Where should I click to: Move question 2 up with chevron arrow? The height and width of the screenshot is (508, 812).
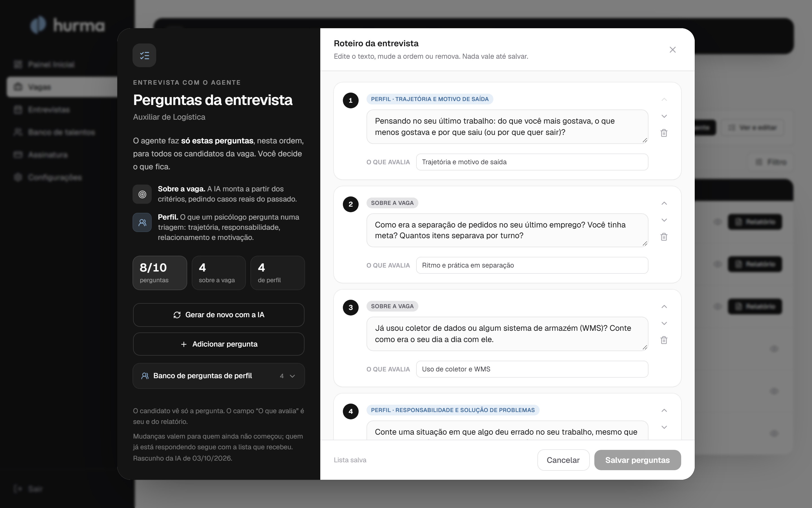tap(664, 203)
